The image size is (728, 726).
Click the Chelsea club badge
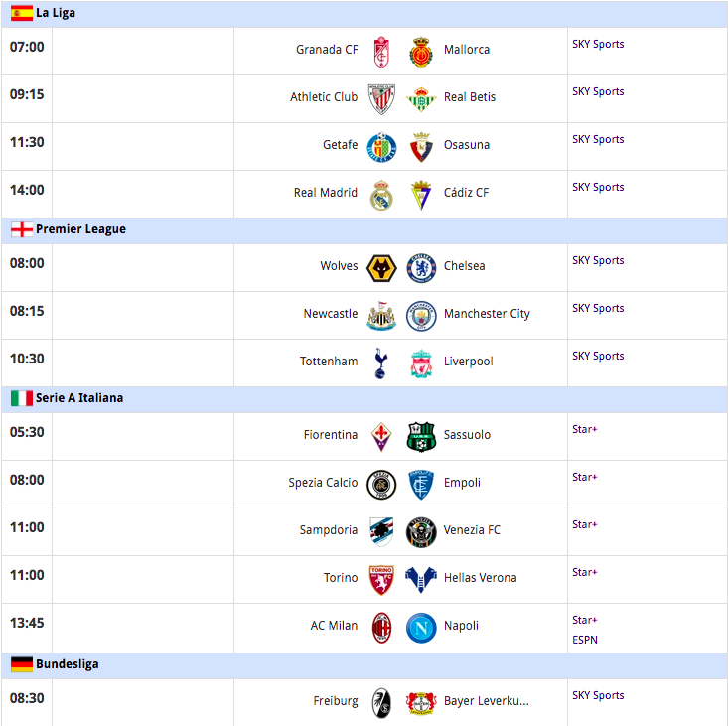[421, 268]
